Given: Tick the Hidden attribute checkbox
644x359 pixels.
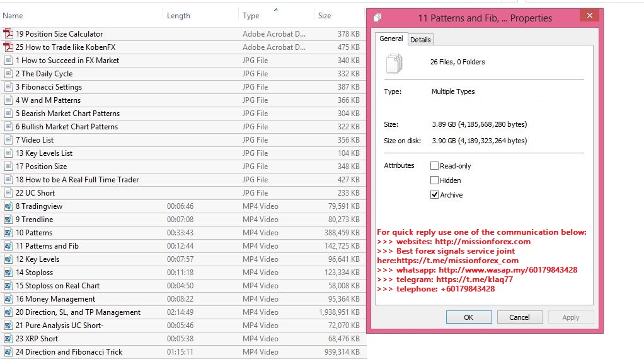Looking at the screenshot, I should pos(434,180).
